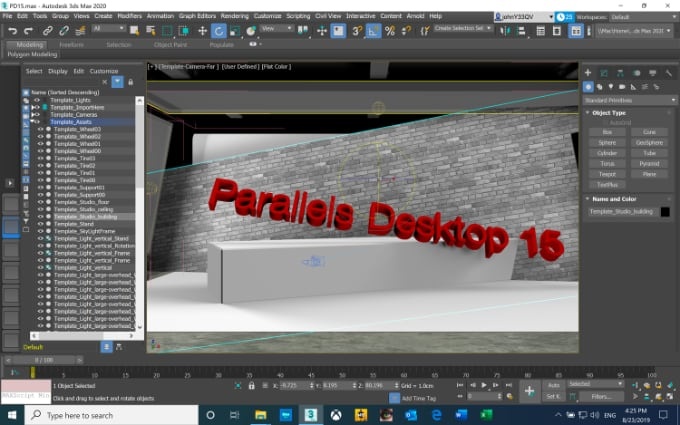Open the reference coordinate 'View' dropdown
Viewport: 680px width, 425px height.
point(277,28)
